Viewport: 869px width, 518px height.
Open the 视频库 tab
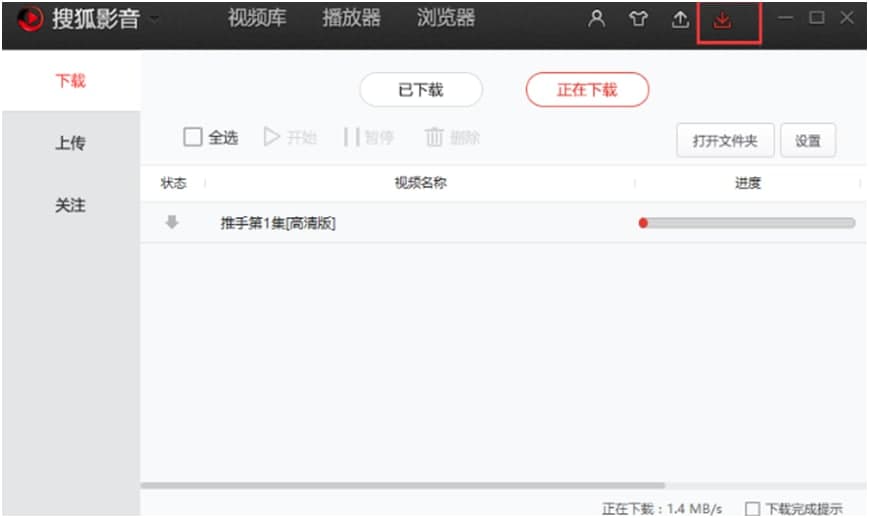257,18
